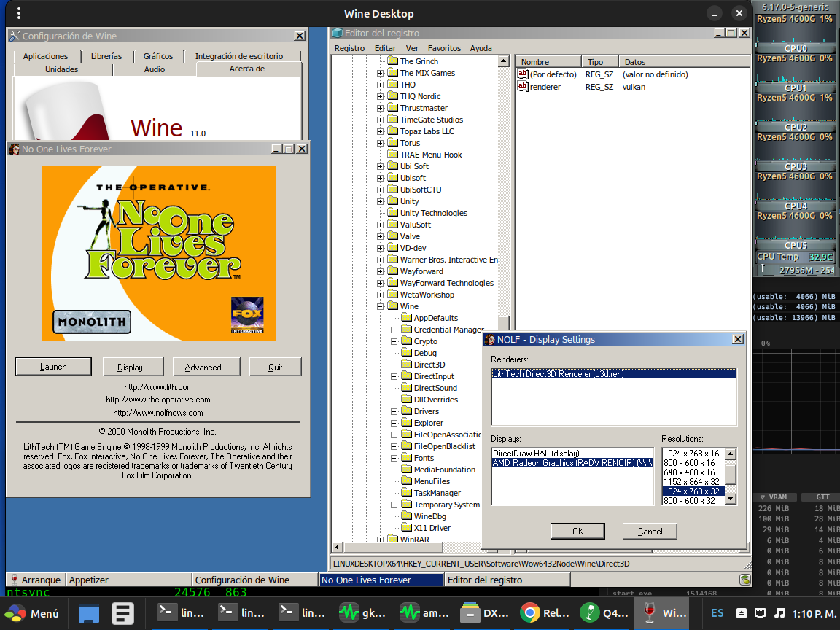Viewport: 840px width, 630px height.
Task: Select the Direct3D folder icon in tree
Action: 406,365
